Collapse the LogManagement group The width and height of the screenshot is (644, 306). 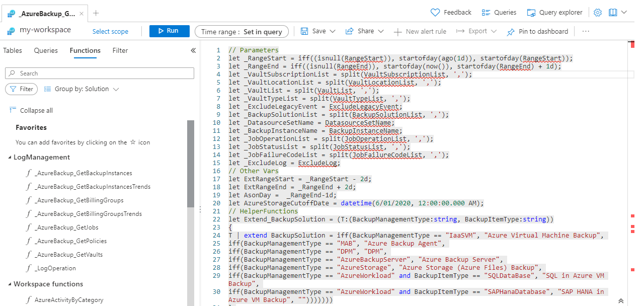click(10, 158)
